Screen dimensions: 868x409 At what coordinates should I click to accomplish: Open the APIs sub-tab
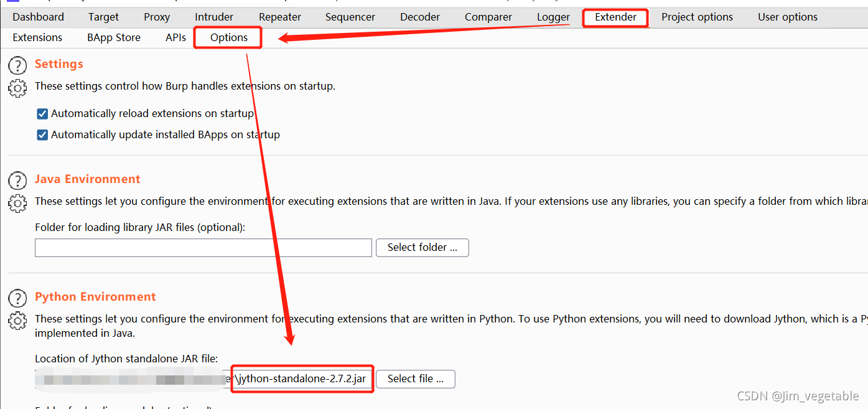175,37
